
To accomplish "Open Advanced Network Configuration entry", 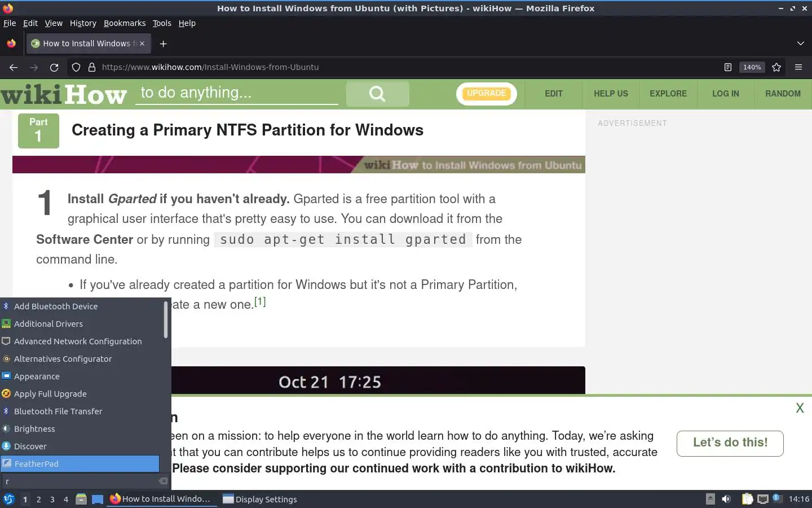I will [80, 341].
